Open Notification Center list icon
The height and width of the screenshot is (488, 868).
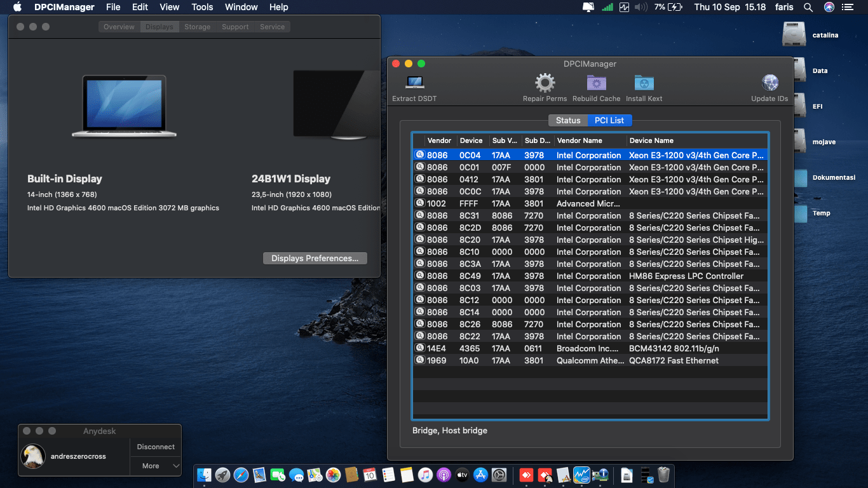point(847,7)
